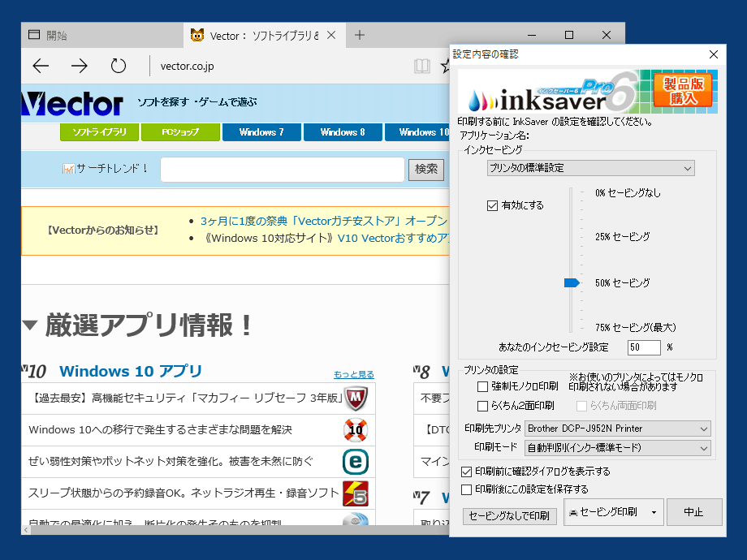The height and width of the screenshot is (560, 747).
Task: Open the ソフトライブラリ nav tab
Action: [99, 132]
